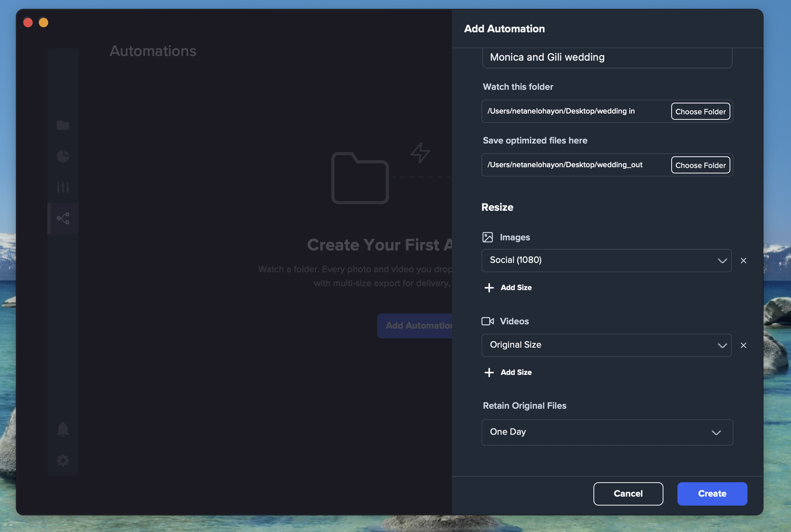
Task: Click the Images picture icon
Action: pyautogui.click(x=488, y=237)
